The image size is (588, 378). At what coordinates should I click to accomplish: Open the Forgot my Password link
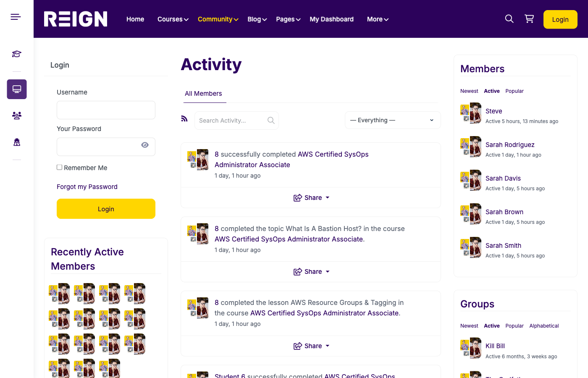[87, 186]
